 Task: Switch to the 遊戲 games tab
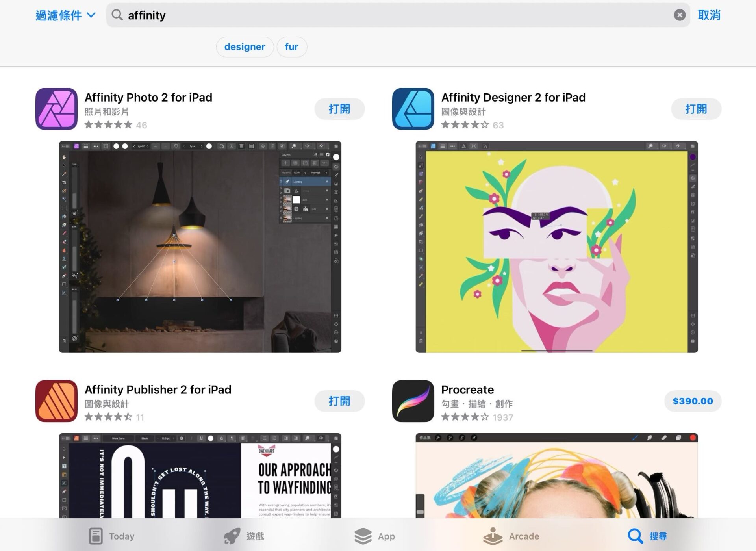(244, 536)
